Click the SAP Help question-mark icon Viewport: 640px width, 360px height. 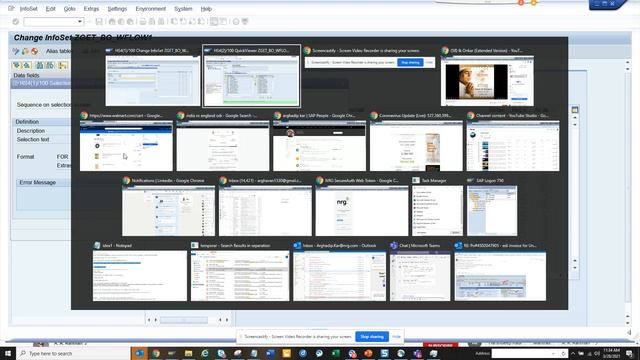point(236,22)
